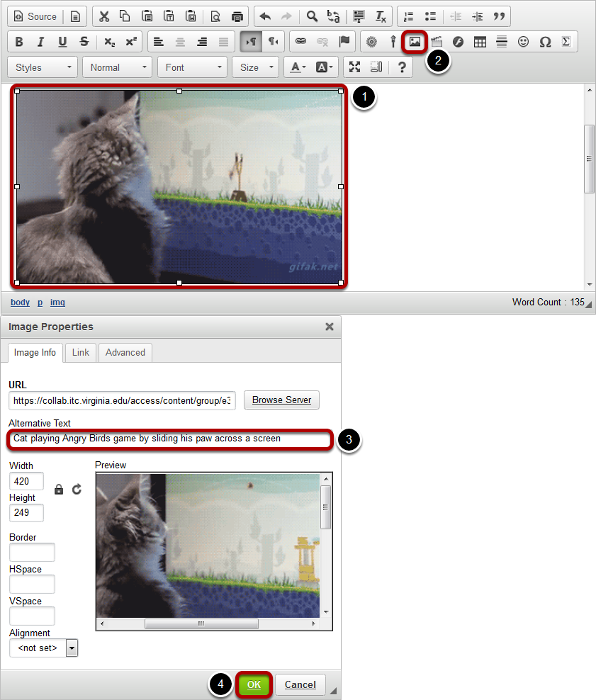
Task: Open the Normal paragraph format dropdown
Action: point(118,67)
